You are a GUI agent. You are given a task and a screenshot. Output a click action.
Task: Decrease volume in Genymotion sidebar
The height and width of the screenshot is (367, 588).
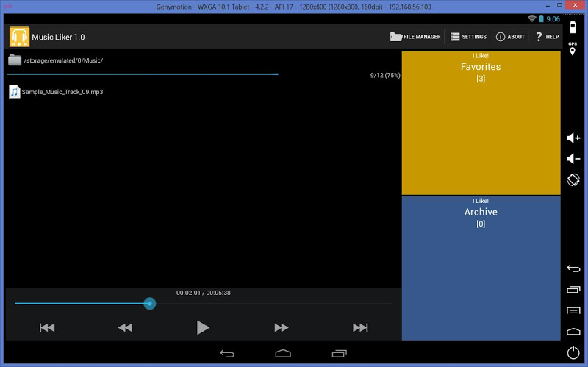pyautogui.click(x=573, y=159)
